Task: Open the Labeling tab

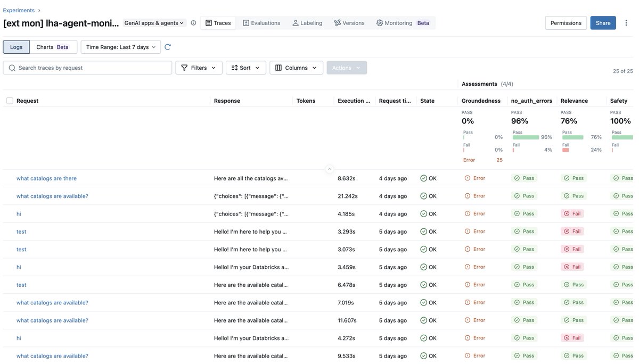Action: (307, 23)
